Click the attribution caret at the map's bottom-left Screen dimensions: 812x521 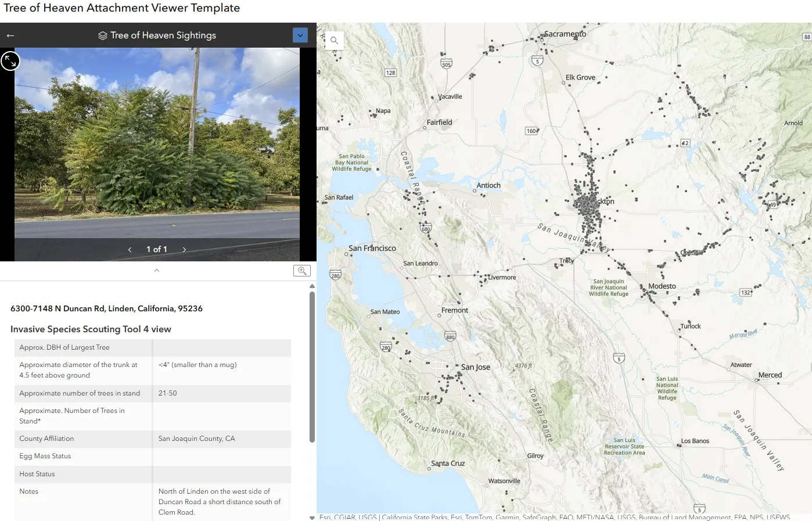coord(312,516)
